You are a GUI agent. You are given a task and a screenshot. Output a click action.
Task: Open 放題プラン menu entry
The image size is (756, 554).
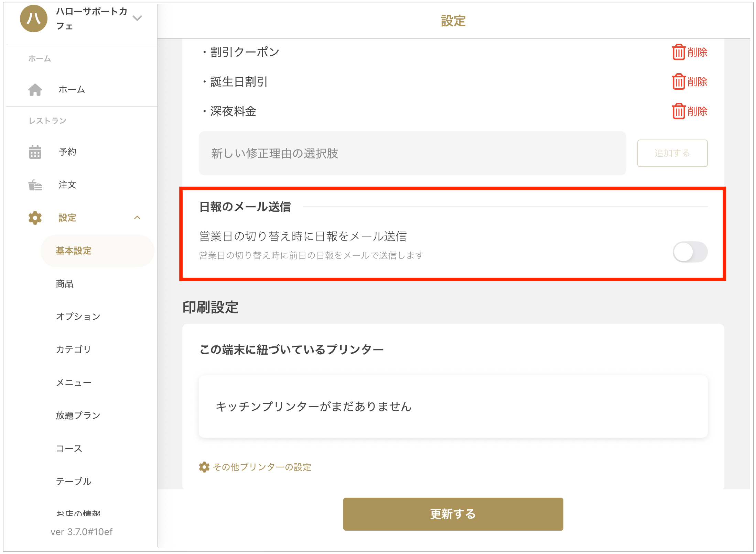tap(78, 416)
